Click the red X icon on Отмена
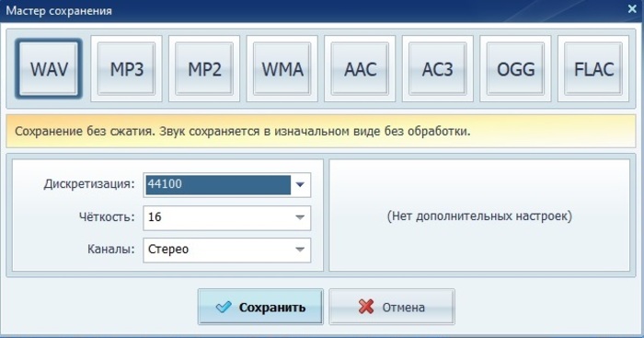The image size is (644, 338). 366,307
